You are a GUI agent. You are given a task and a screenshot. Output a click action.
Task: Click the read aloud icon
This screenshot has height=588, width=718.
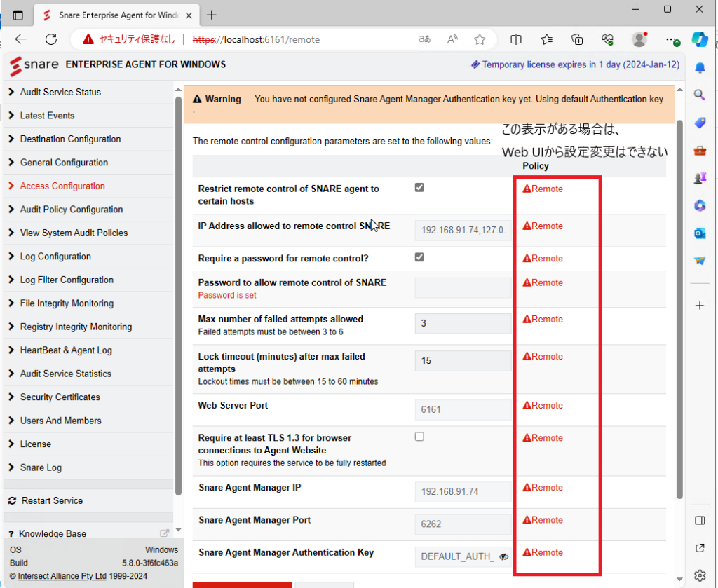[x=452, y=39]
